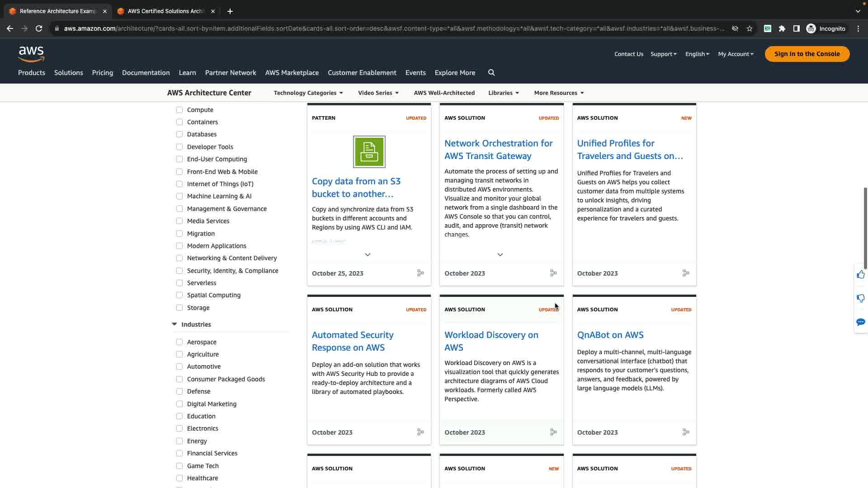This screenshot has width=868, height=488.
Task: Click share icon on Copy data S3 card
Action: click(x=420, y=273)
